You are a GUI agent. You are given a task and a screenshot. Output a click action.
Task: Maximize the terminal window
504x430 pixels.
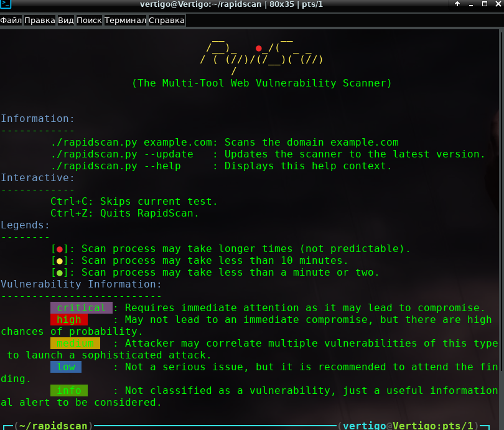coord(484,4)
